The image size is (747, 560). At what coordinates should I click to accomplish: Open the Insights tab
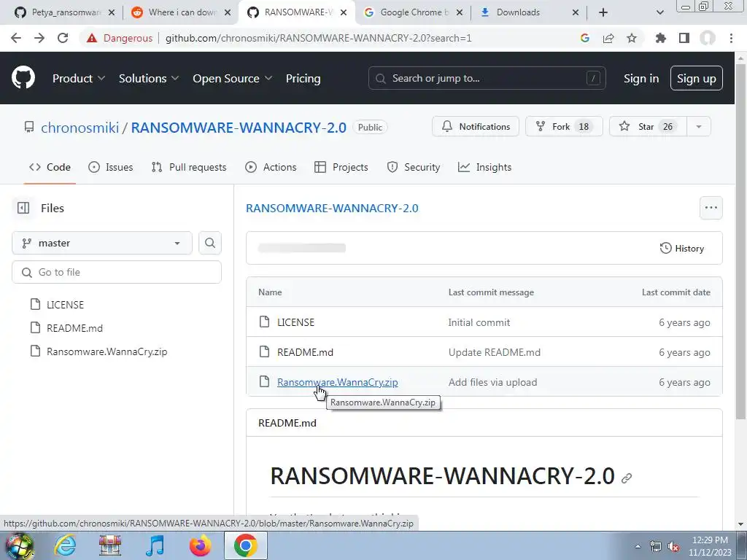click(x=484, y=167)
